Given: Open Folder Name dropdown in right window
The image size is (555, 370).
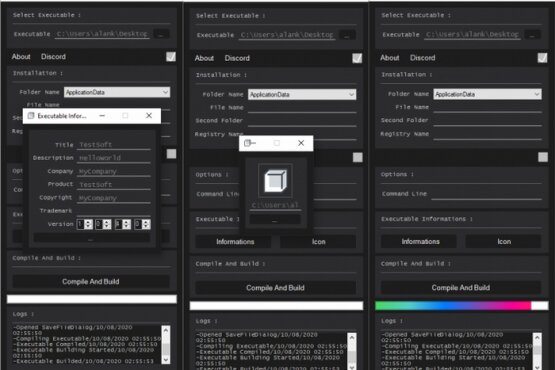Looking at the screenshot, I should tap(487, 94).
